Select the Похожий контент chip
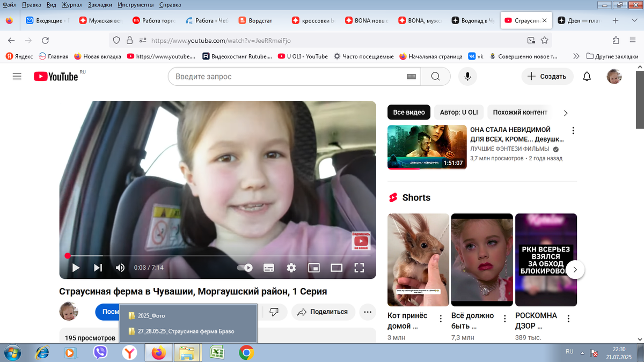The height and width of the screenshot is (362, 644). (520, 112)
